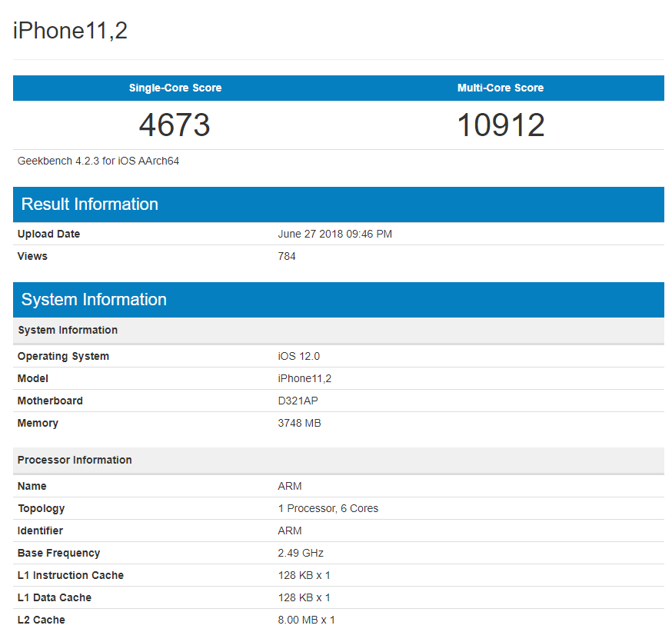This screenshot has height=632, width=672.
Task: Click the iPhone11,2 page title
Action: 69,30
